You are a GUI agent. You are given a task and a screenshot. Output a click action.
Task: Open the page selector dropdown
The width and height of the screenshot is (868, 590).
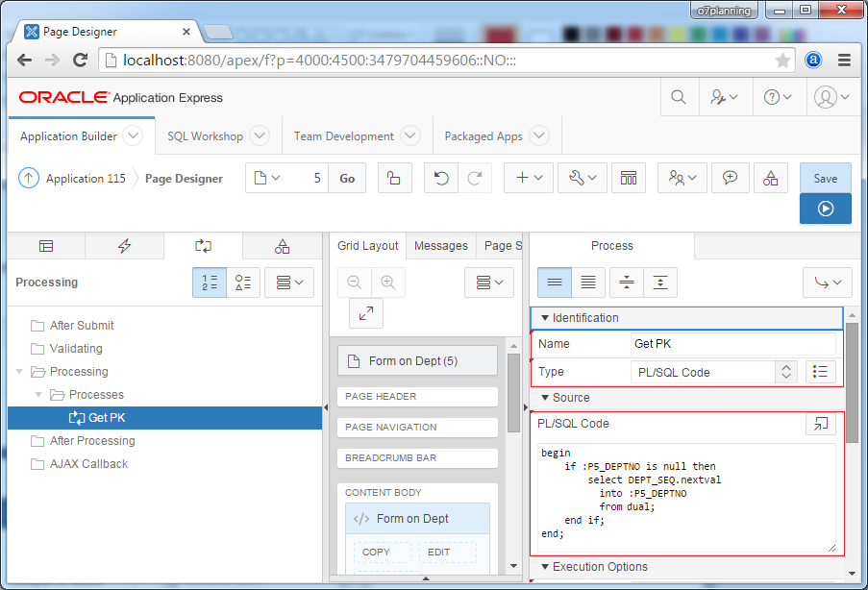(x=267, y=178)
